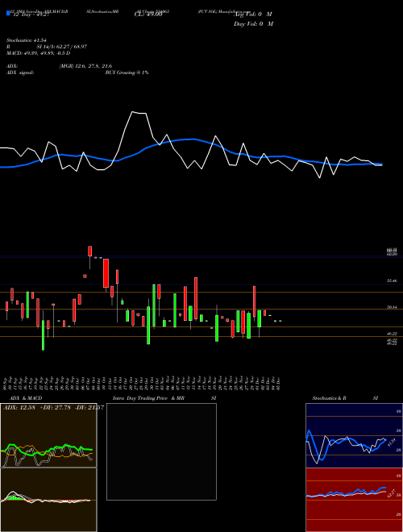Click the 'ADX & MACD' panel title
This screenshot has height=532, width=403.
pyautogui.click(x=26, y=398)
